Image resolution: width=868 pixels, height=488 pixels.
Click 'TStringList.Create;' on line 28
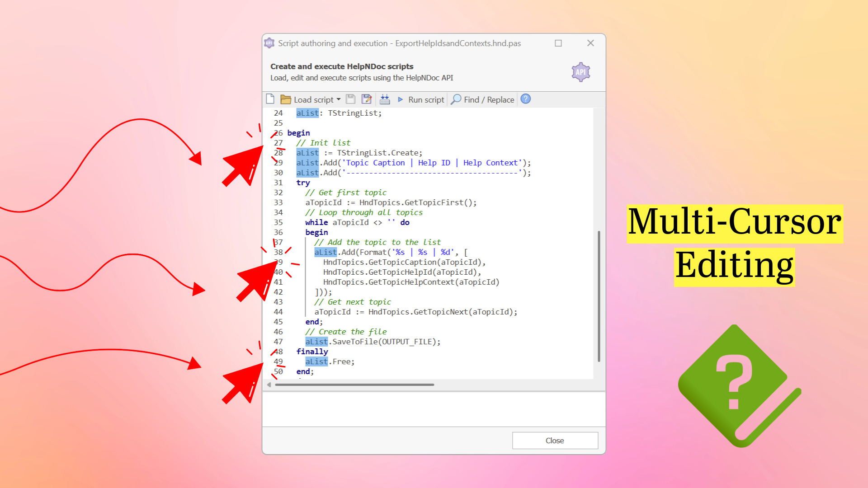[380, 153]
